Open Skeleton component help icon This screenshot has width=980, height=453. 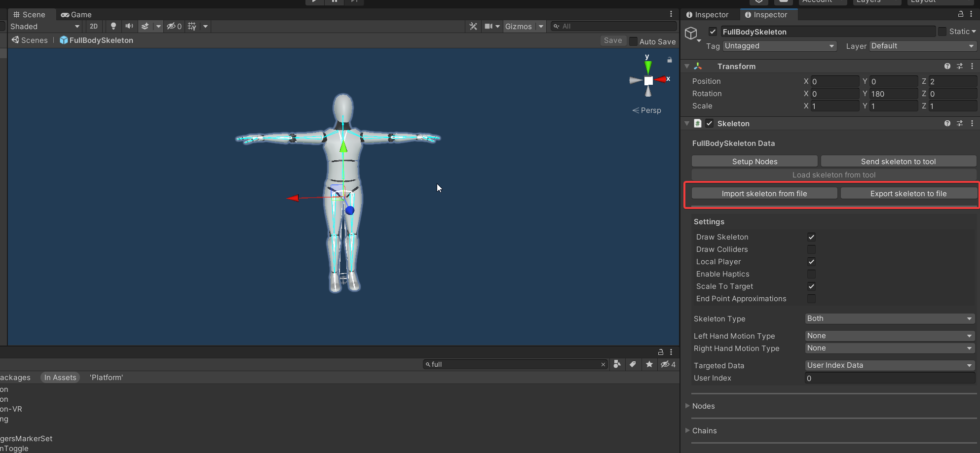947,123
